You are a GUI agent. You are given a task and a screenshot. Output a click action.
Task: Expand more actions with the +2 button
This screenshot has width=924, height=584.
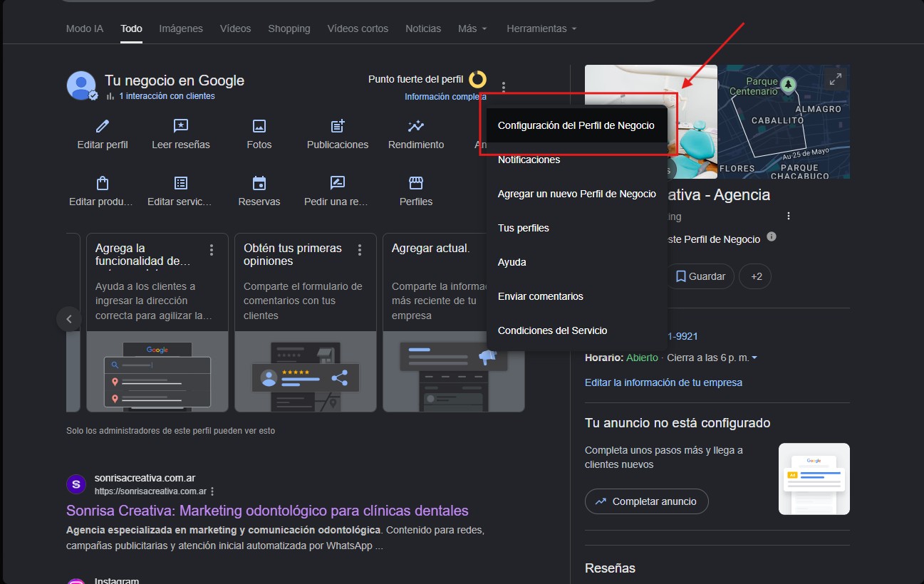click(757, 276)
